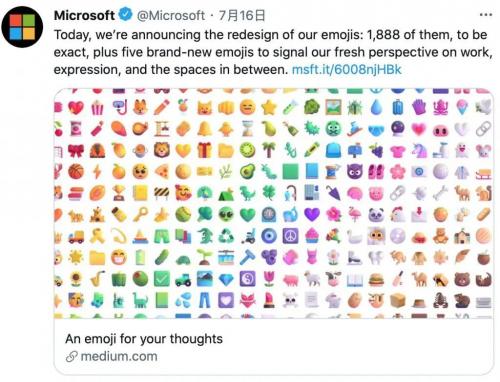Screen dimensions: 500x382
Task: Click the green checkmark box emoji
Action: 162,279
